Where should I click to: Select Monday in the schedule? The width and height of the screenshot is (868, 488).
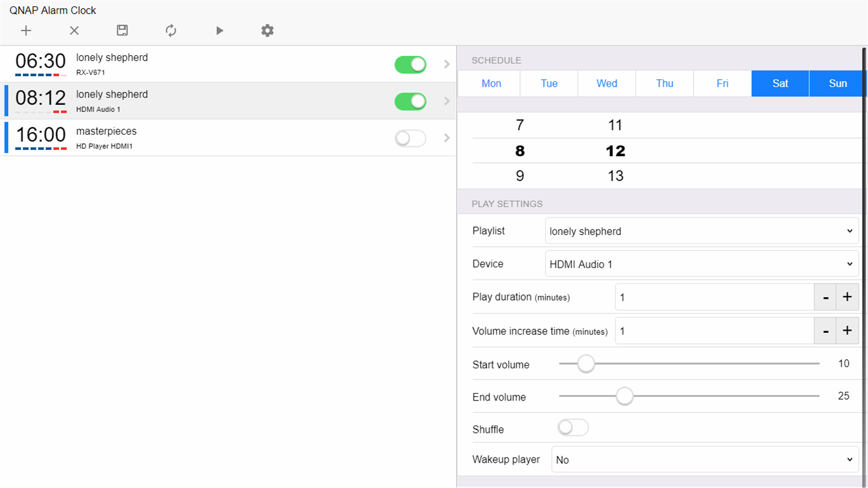[x=491, y=83]
